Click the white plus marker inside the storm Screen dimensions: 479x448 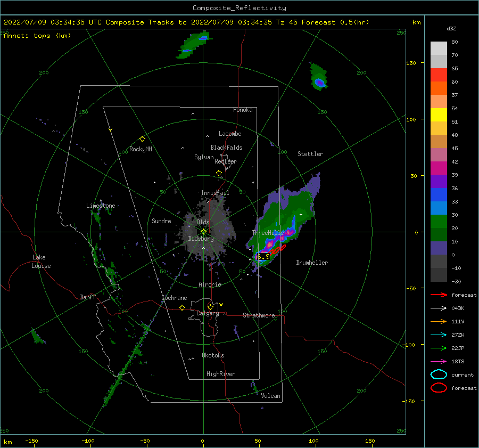(301, 214)
